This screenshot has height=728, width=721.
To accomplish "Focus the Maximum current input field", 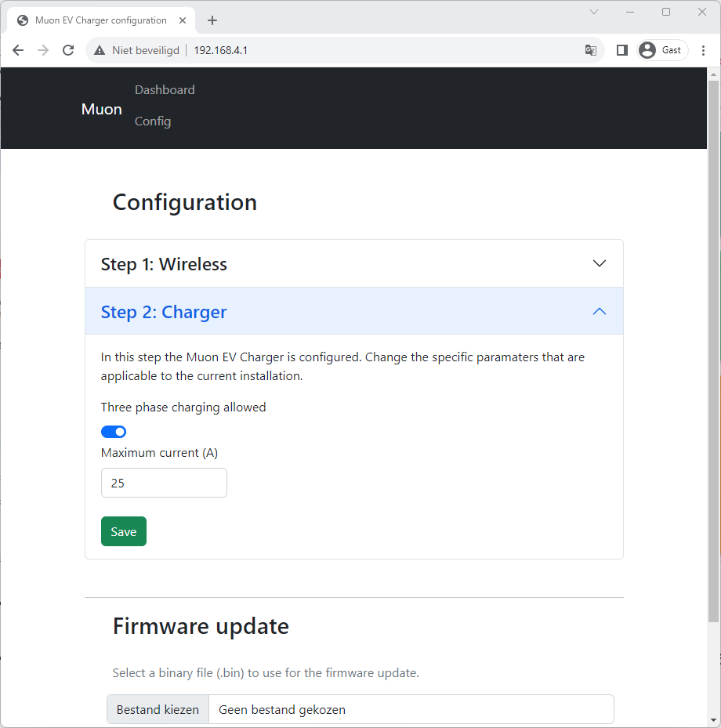I will [x=164, y=484].
